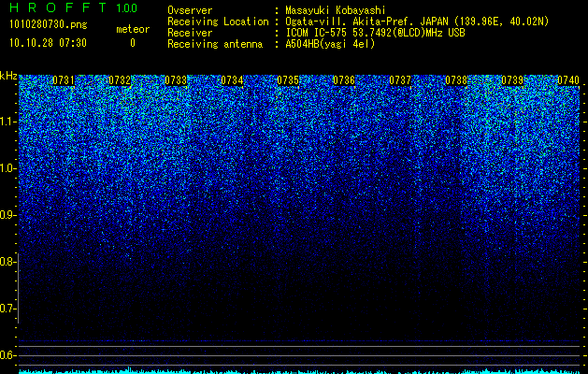Click the 0737 time marker
Image resolution: width=588 pixels, height=374 pixels.
[400, 80]
